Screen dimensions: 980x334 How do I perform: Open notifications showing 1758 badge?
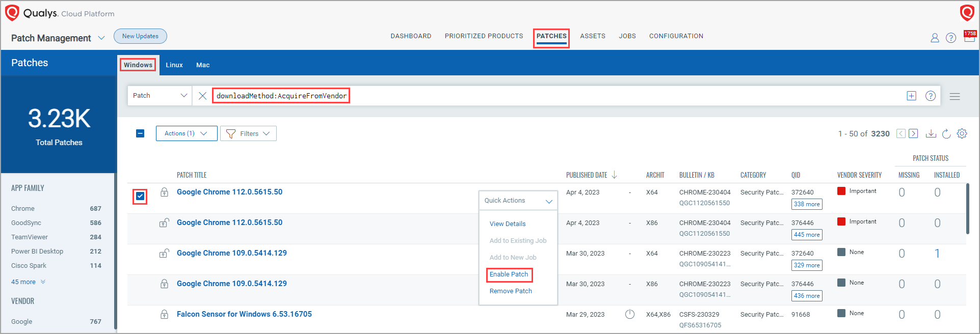[x=969, y=37]
